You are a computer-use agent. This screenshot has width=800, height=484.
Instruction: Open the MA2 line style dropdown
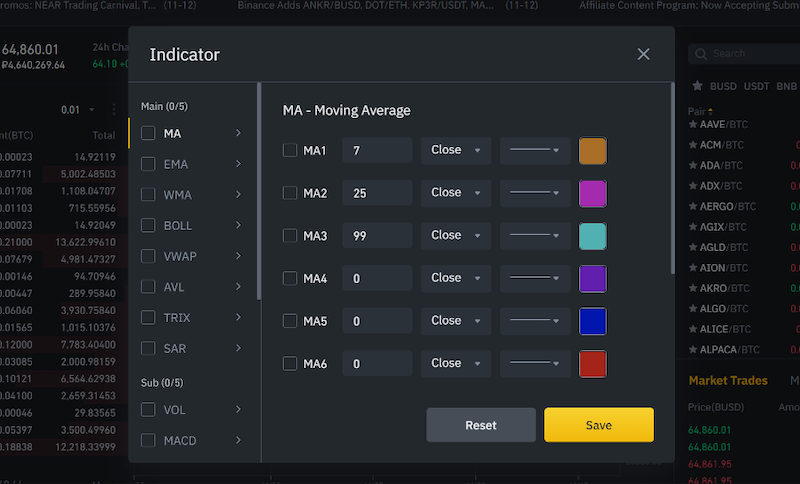[535, 193]
